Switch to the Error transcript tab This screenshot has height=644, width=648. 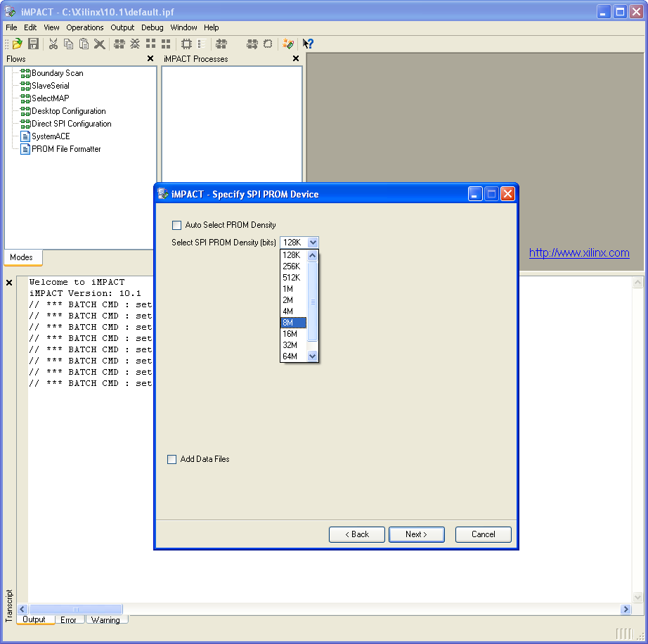click(69, 620)
